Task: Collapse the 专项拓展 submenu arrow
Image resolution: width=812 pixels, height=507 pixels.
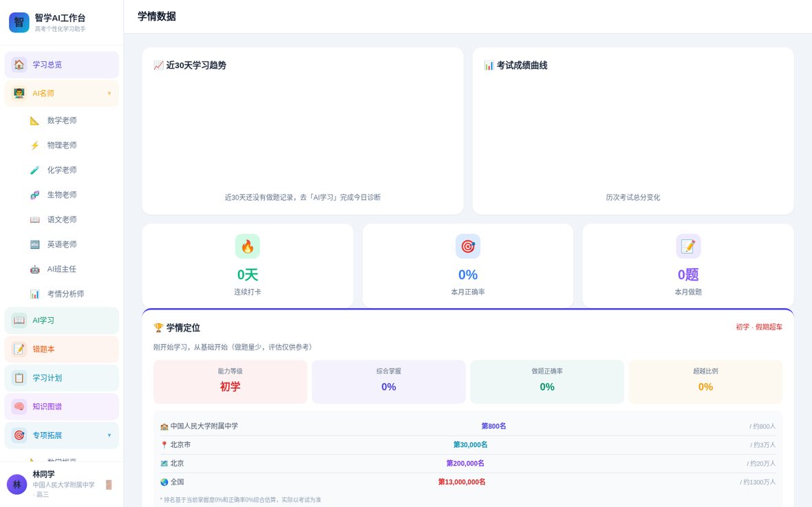Action: pyautogui.click(x=109, y=435)
